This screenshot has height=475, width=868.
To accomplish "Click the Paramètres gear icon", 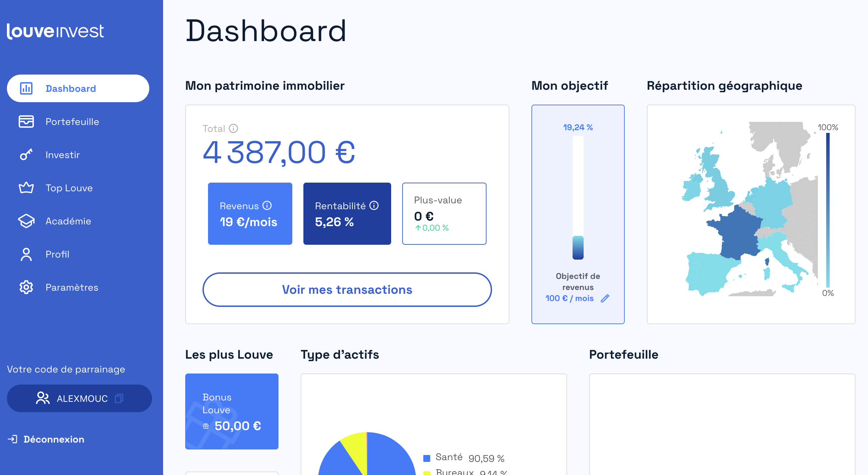I will 26,287.
